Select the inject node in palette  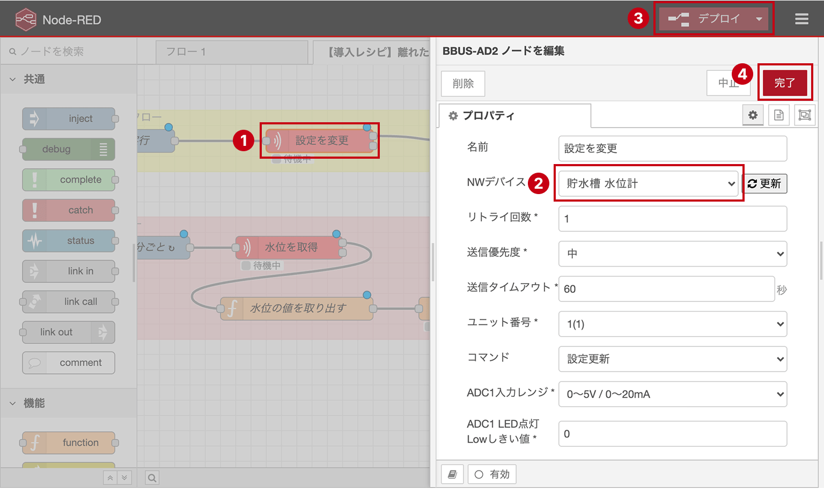[69, 118]
